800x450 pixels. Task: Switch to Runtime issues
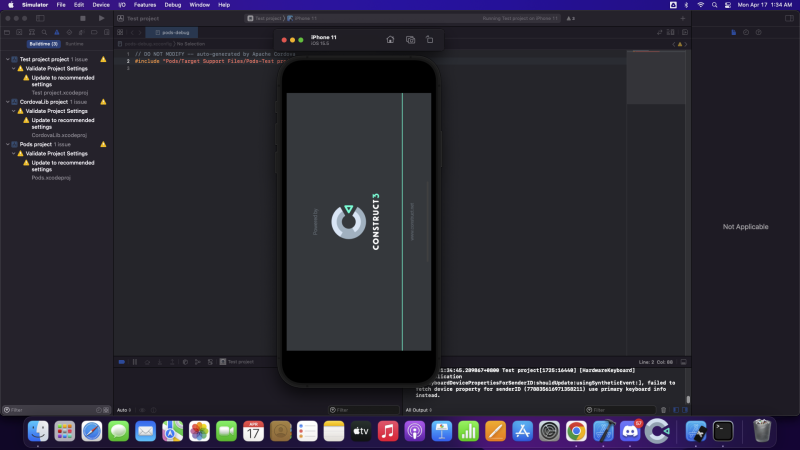pos(74,44)
